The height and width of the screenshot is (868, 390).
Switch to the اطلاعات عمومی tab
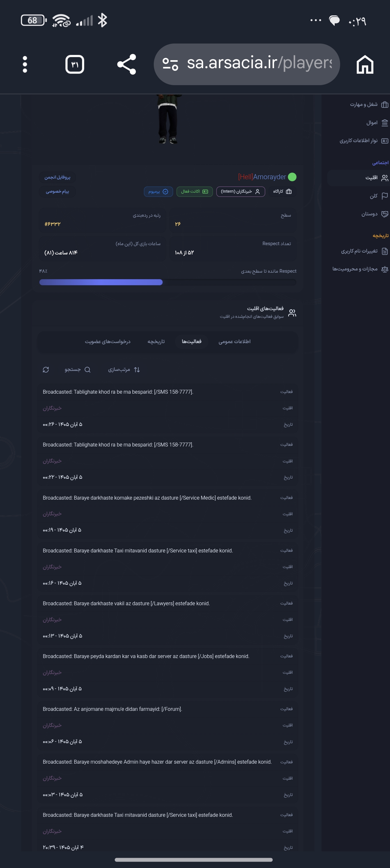tap(235, 341)
